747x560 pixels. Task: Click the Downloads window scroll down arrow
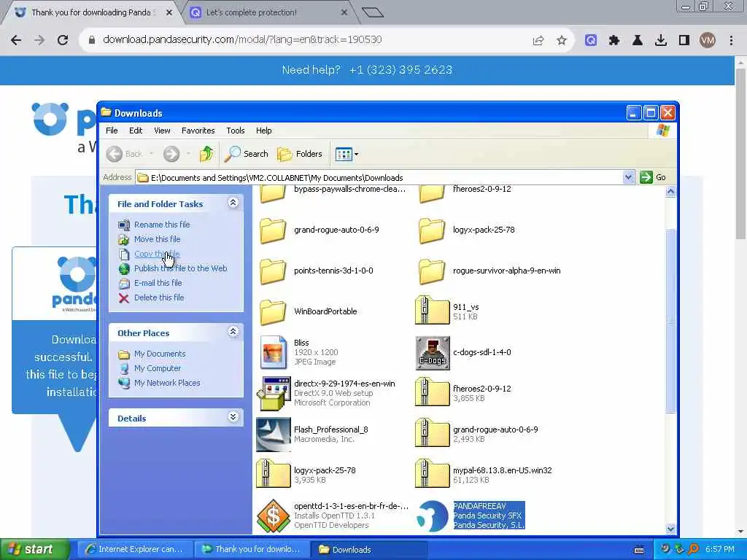tap(671, 529)
